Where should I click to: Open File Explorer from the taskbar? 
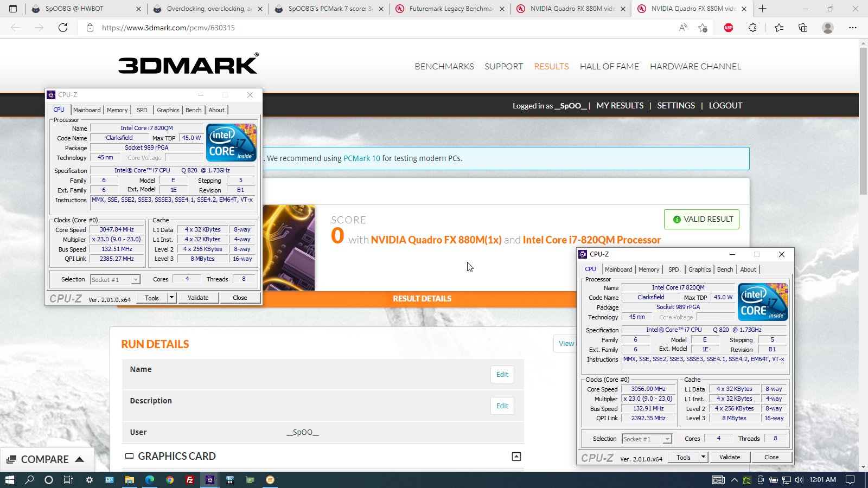pos(130,480)
